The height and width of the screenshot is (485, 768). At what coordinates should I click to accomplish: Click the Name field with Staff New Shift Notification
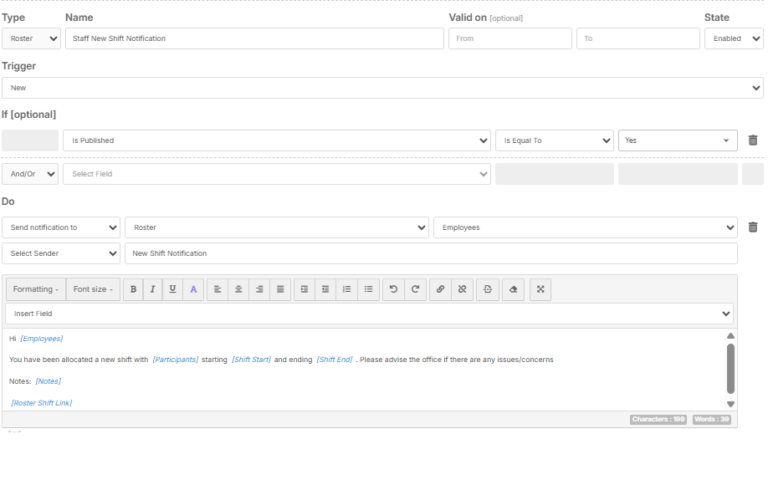pyautogui.click(x=254, y=38)
